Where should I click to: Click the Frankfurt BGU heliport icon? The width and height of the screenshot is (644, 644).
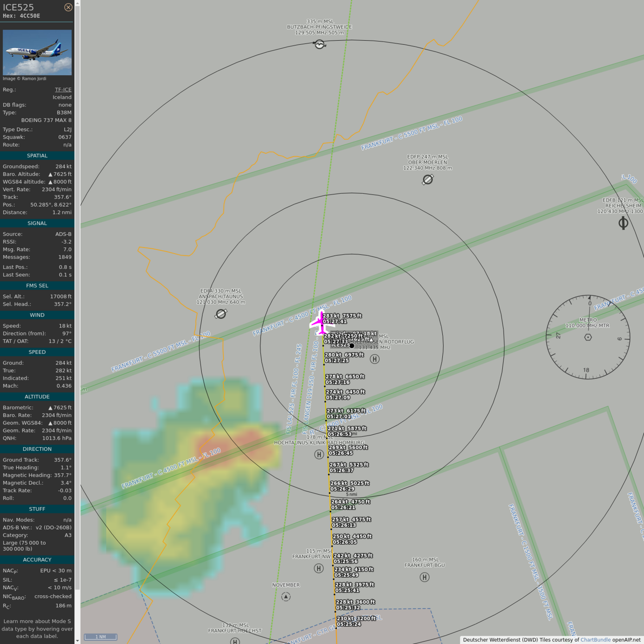coord(424,577)
